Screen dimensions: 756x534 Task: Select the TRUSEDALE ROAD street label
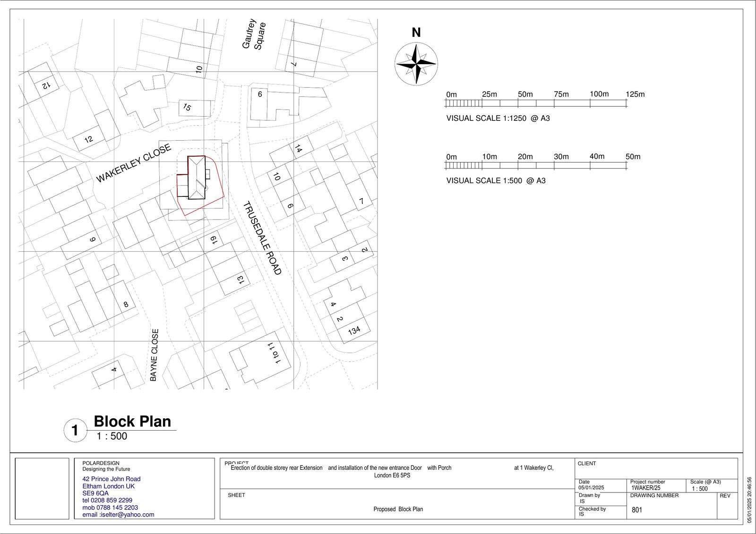point(262,238)
